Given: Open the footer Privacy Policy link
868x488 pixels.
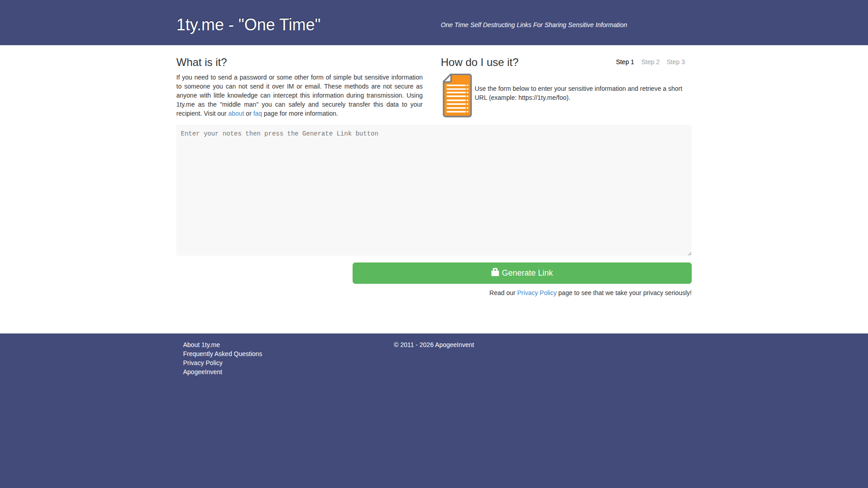Looking at the screenshot, I should coord(203,363).
